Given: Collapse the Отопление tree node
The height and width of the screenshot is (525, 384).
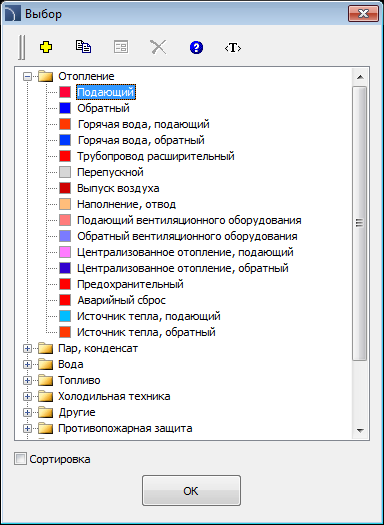Looking at the screenshot, I should pos(27,77).
